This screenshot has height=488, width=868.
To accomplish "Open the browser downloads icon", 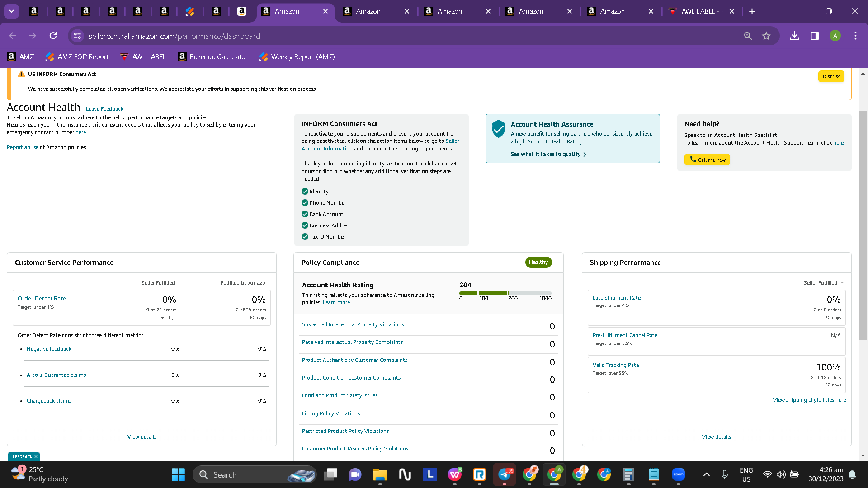I will coord(794,36).
